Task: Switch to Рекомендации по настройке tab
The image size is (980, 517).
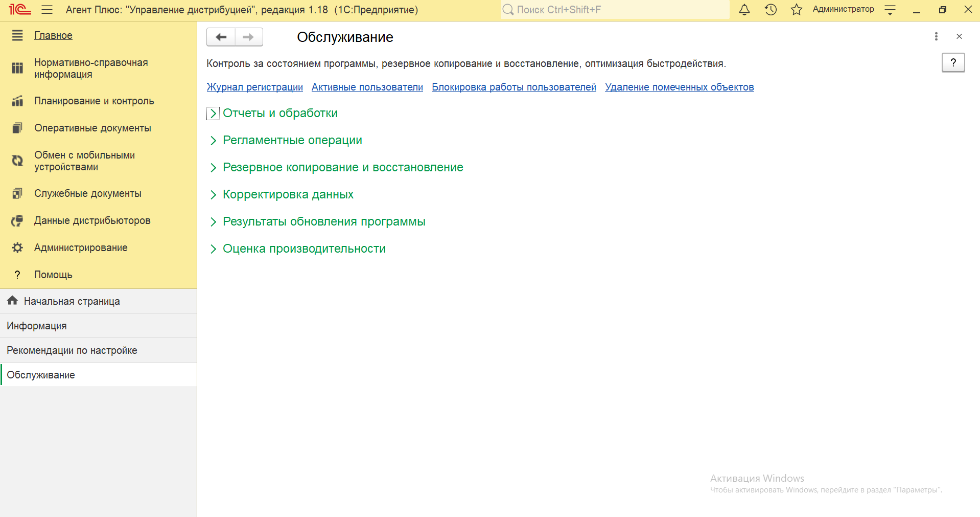Action: (x=98, y=350)
